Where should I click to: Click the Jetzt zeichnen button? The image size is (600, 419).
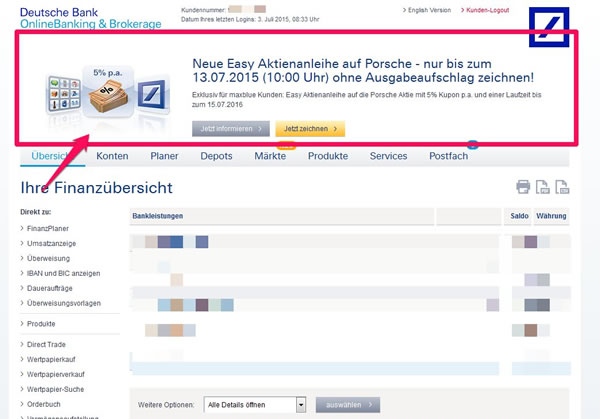click(x=310, y=129)
